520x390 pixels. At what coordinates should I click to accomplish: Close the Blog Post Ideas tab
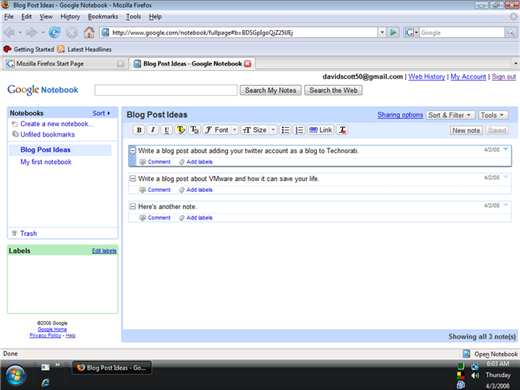tap(248, 64)
